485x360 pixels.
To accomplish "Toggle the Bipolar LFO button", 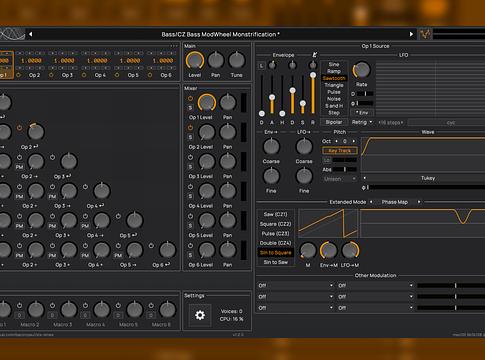I will coord(334,122).
